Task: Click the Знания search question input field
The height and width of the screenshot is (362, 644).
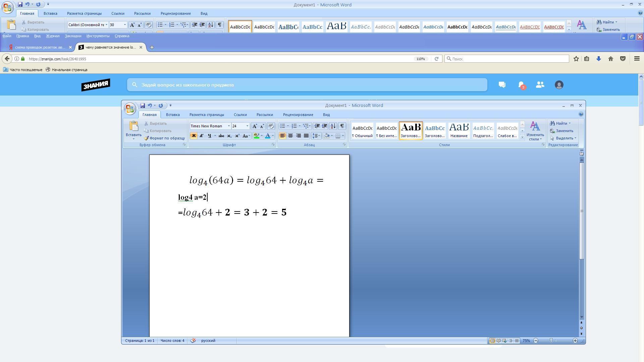Action: [x=307, y=85]
